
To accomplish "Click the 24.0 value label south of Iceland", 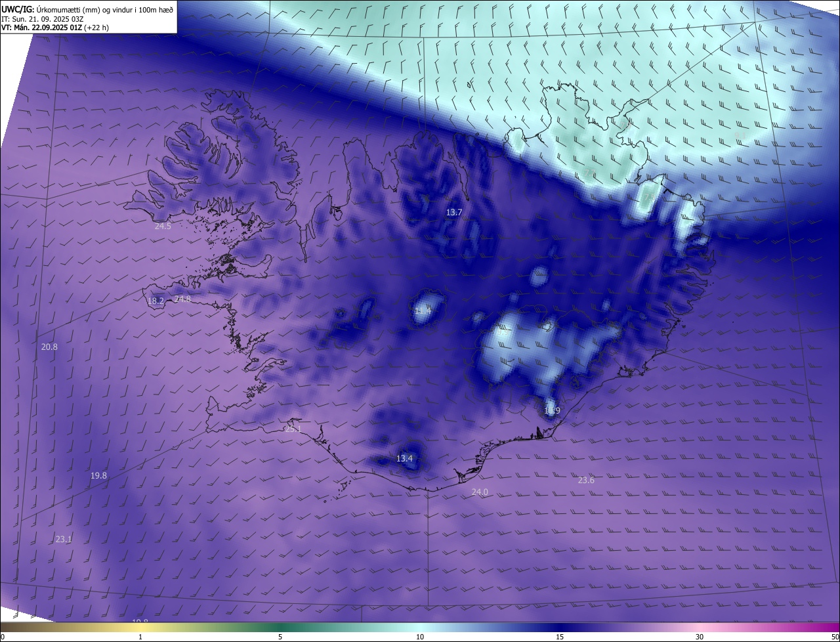I will (480, 492).
